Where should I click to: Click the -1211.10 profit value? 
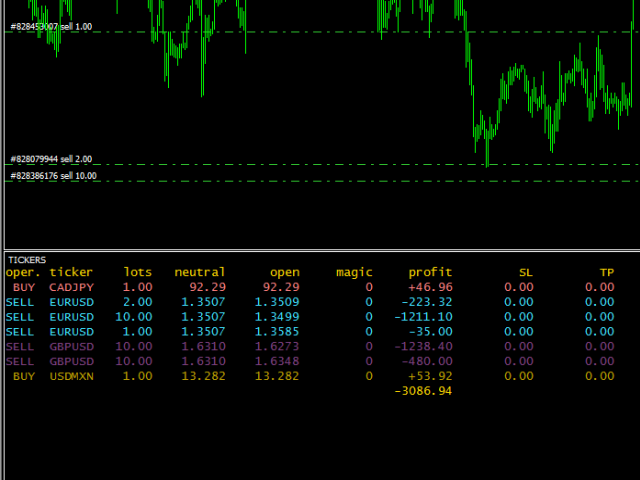click(423, 317)
